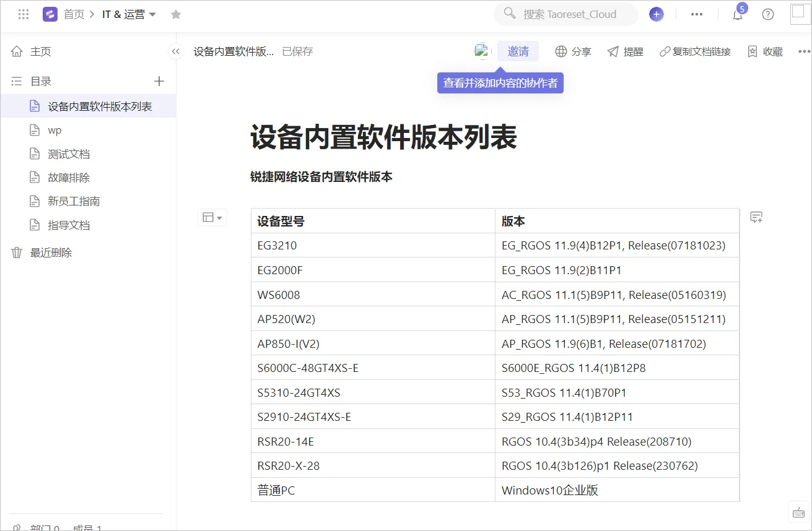Select the AP850-I(V2) cell
812x531 pixels.
pyautogui.click(x=373, y=343)
